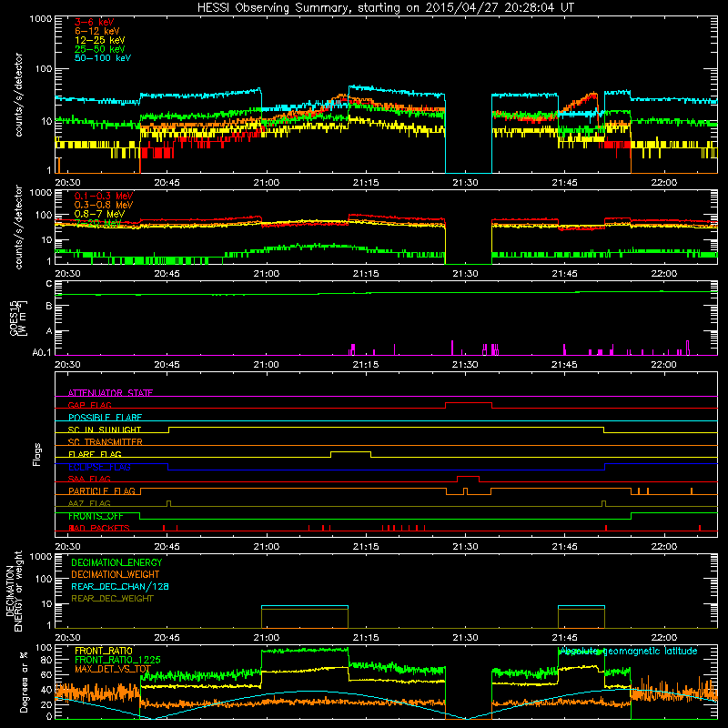Click the REAR_DEC_CHAN/128 legend entry

pos(120,586)
